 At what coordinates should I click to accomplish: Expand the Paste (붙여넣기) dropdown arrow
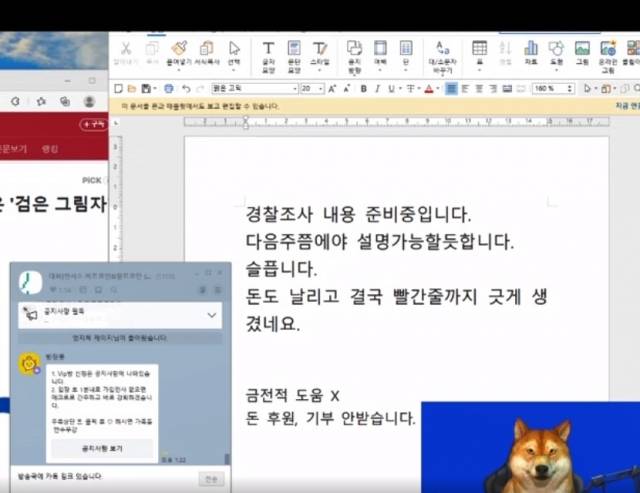[179, 70]
